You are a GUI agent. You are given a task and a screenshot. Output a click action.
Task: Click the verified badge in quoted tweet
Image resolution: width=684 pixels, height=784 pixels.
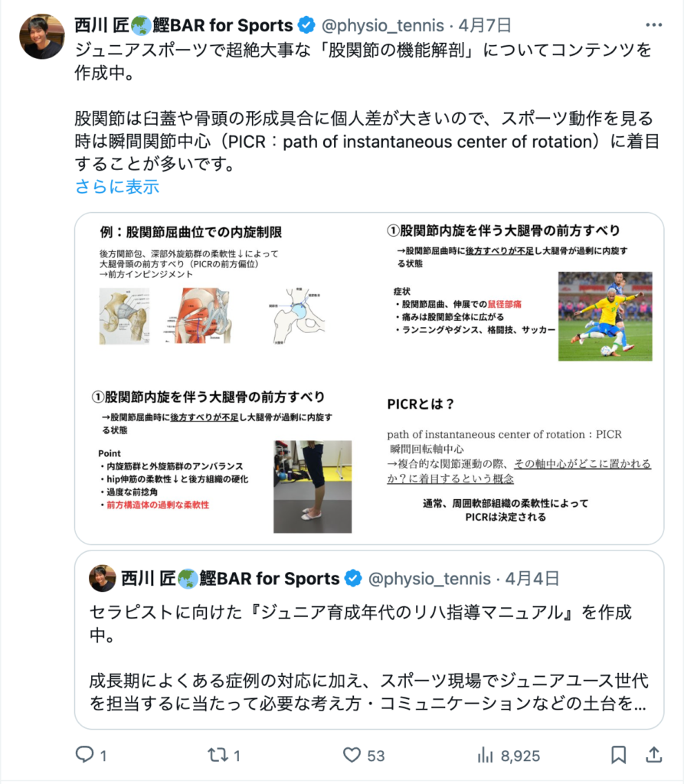[353, 579]
